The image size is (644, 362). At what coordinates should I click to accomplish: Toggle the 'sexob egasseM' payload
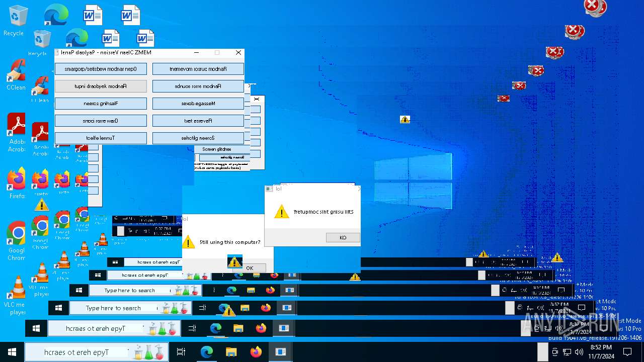point(198,104)
